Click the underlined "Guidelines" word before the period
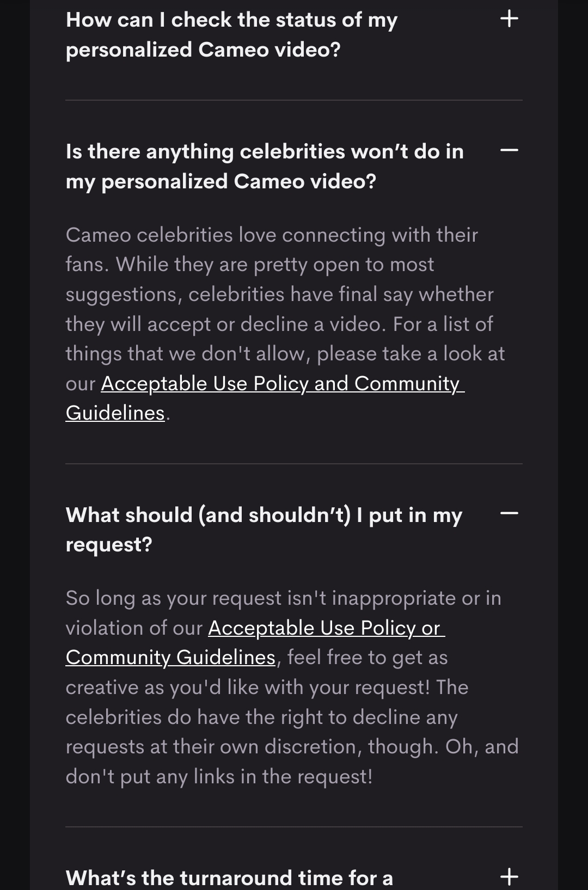The width and height of the screenshot is (588, 890). coord(115,413)
